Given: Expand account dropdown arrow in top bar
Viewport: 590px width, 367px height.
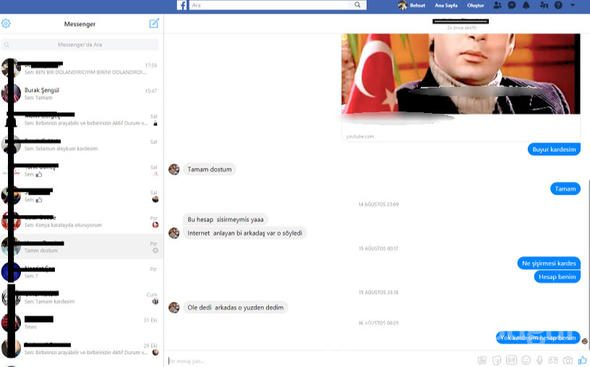Looking at the screenshot, I should click(573, 5).
